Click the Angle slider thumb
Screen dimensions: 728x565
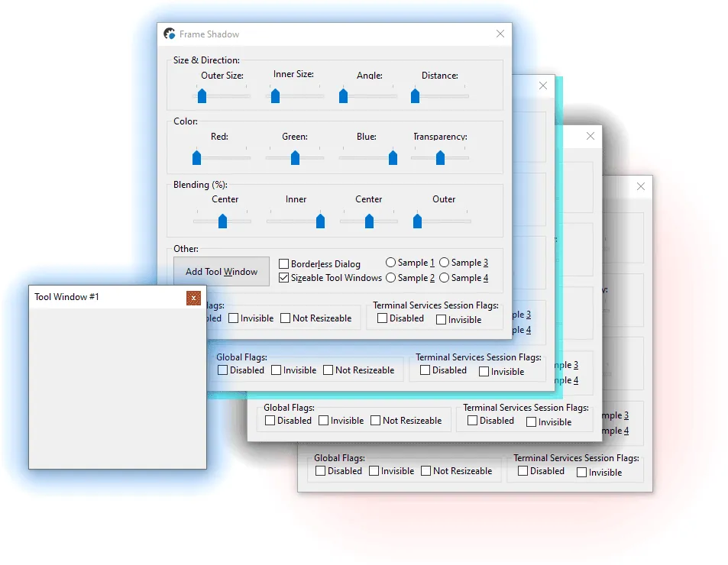pyautogui.click(x=344, y=95)
